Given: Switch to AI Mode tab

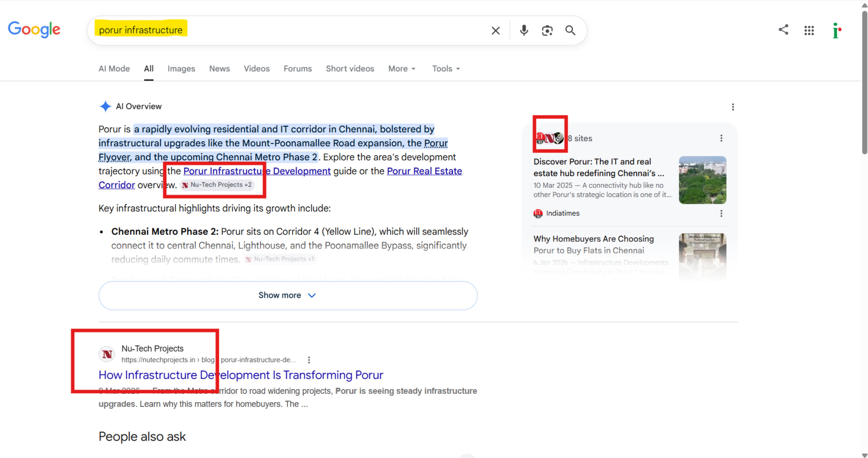Looking at the screenshot, I should click(114, 69).
